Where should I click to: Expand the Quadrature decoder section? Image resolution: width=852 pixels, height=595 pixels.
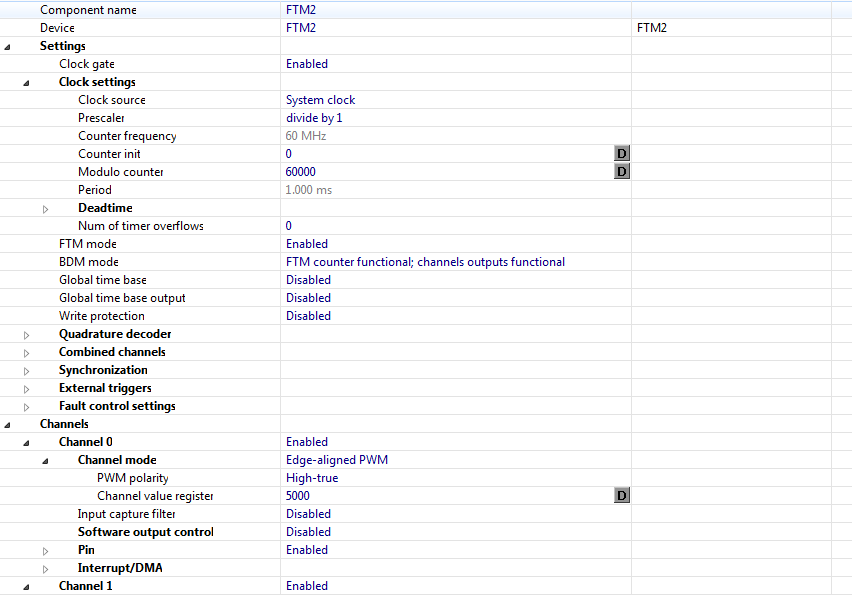pos(27,335)
